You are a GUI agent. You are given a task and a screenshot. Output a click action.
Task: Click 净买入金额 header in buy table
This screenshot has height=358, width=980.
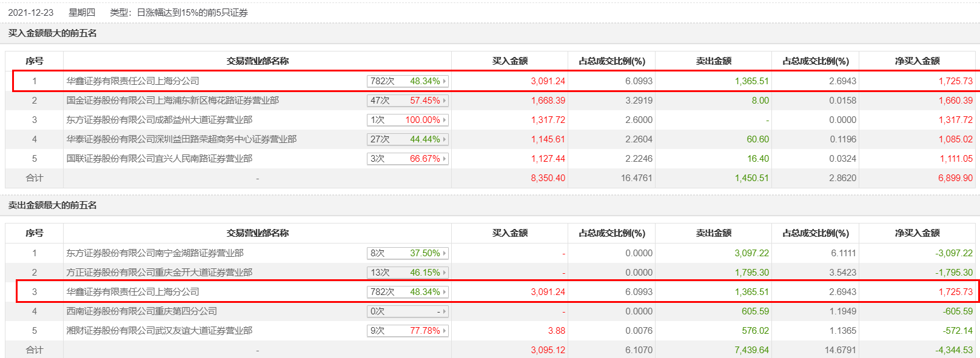[917, 61]
